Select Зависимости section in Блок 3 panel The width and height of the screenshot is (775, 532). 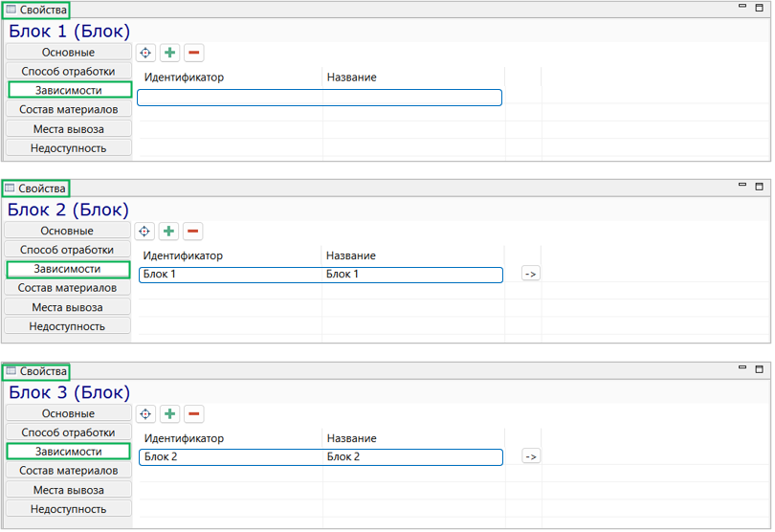[68, 452]
